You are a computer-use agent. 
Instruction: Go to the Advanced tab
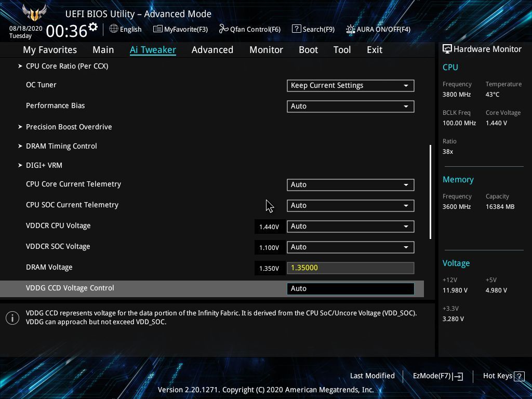212,50
